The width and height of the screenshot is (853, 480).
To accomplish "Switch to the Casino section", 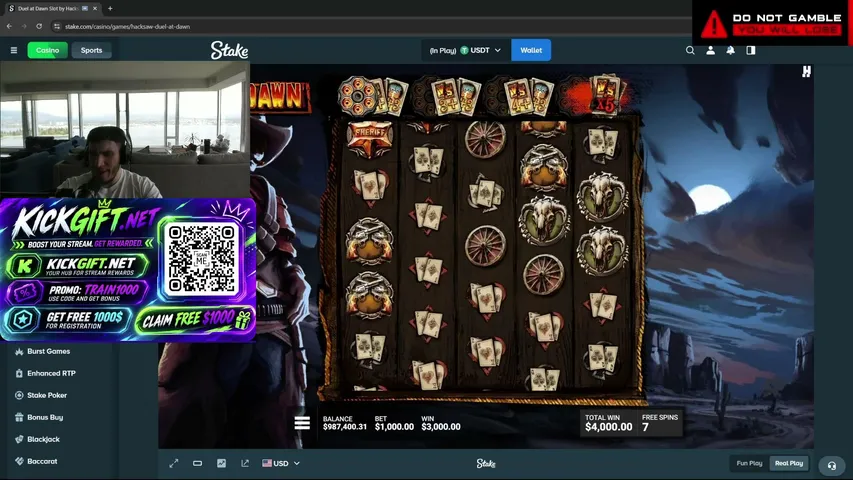I will click(x=47, y=50).
